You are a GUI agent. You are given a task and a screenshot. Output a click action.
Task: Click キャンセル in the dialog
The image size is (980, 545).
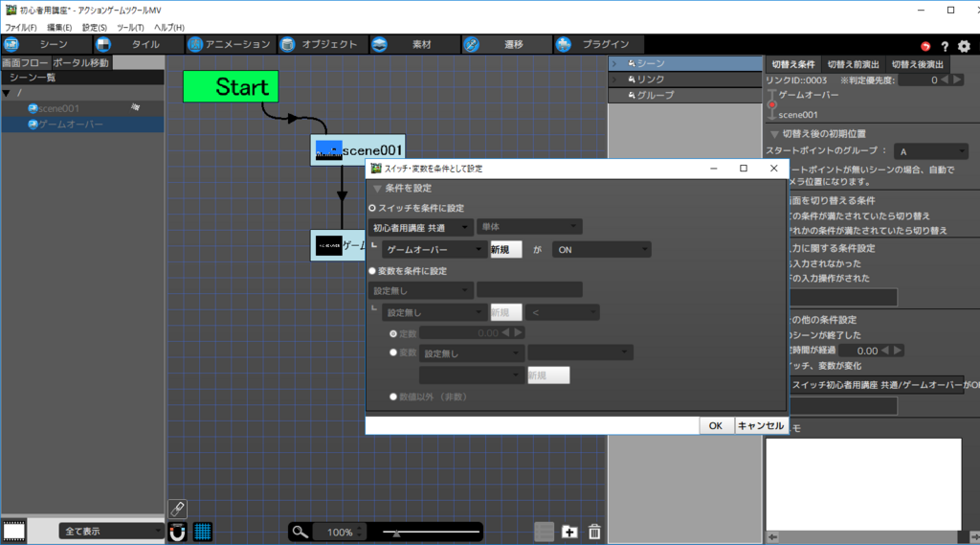tap(761, 425)
